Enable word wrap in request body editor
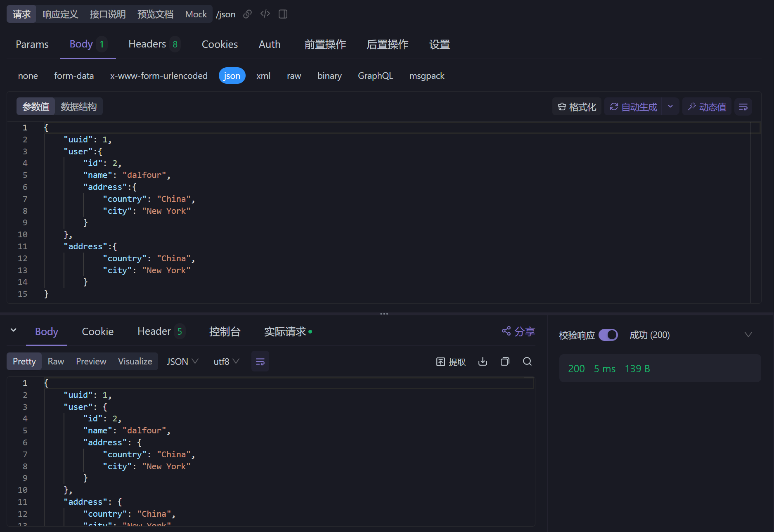This screenshot has height=532, width=774. pos(743,106)
